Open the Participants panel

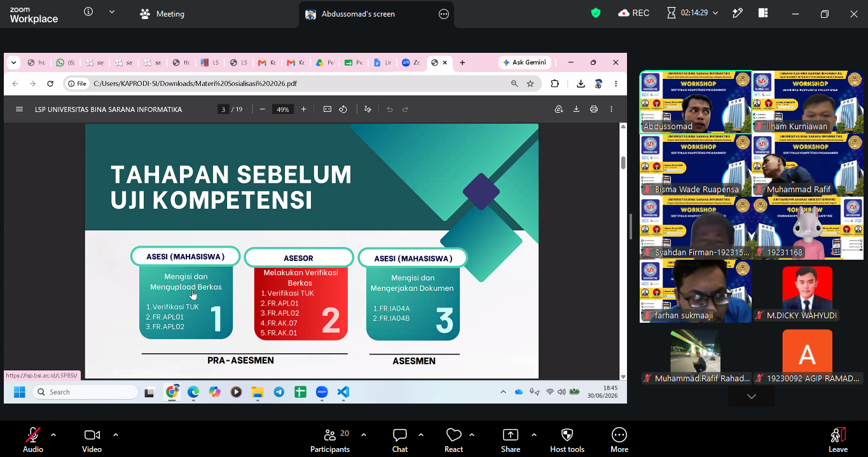coord(330,439)
